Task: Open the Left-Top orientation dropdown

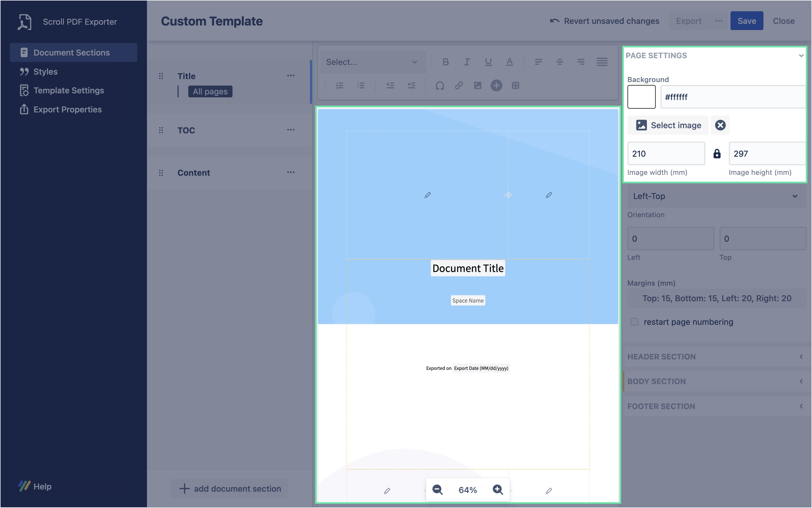Action: (716, 196)
